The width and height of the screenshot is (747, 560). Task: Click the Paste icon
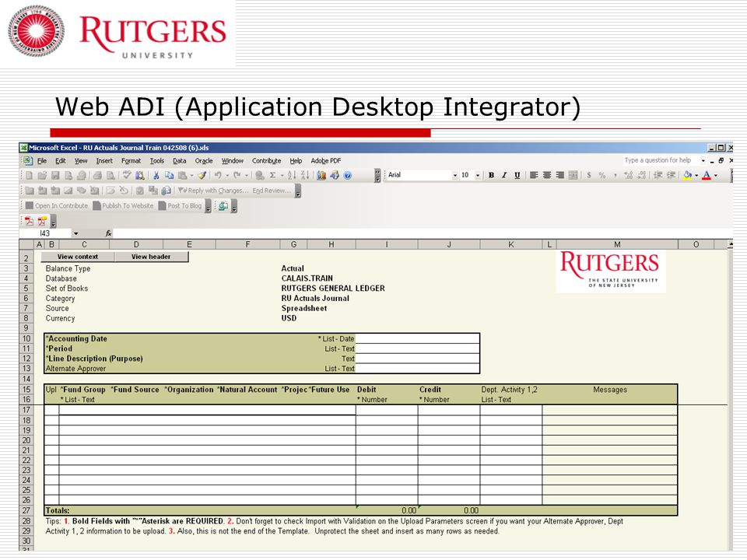click(x=182, y=175)
